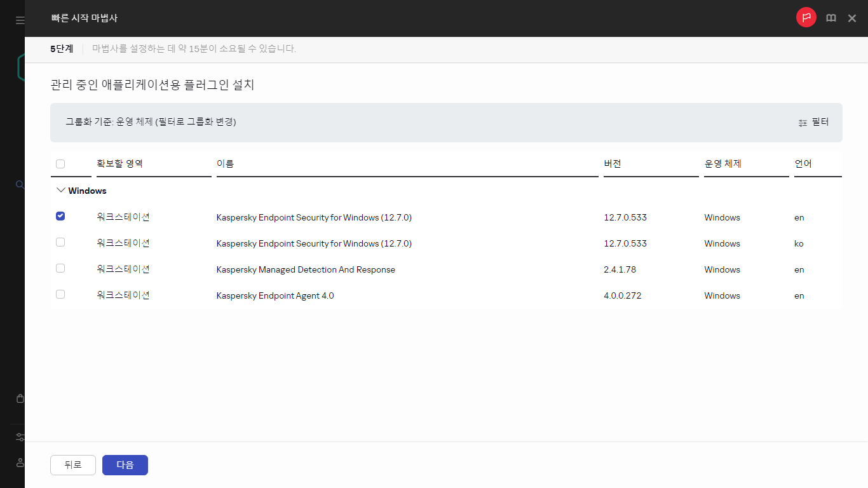Open the settings sliders icon in sidebar
The height and width of the screenshot is (488, 868).
coord(20,437)
